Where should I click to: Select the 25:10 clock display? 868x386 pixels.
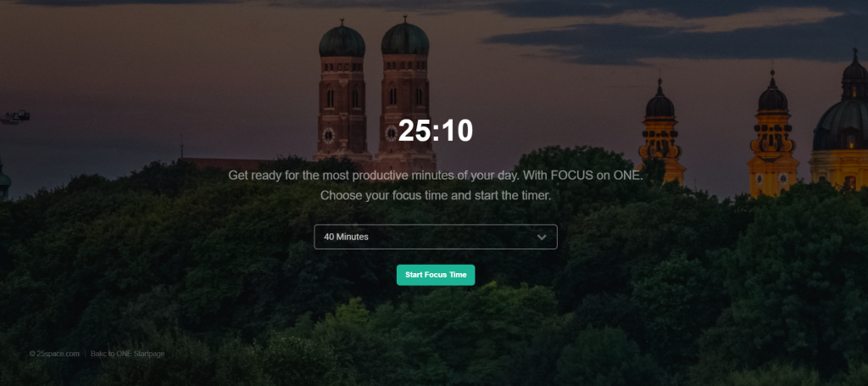[x=436, y=131]
